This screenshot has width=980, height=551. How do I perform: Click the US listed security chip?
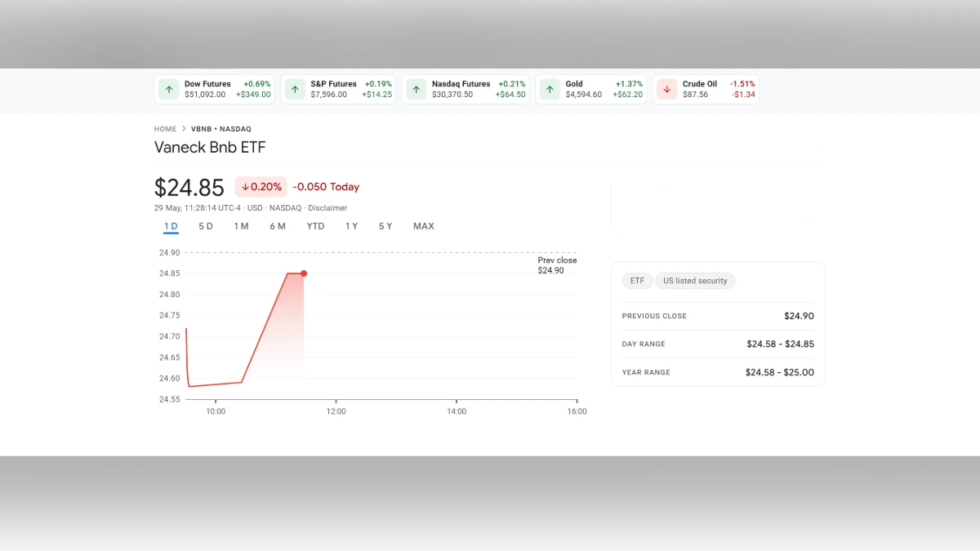point(695,281)
